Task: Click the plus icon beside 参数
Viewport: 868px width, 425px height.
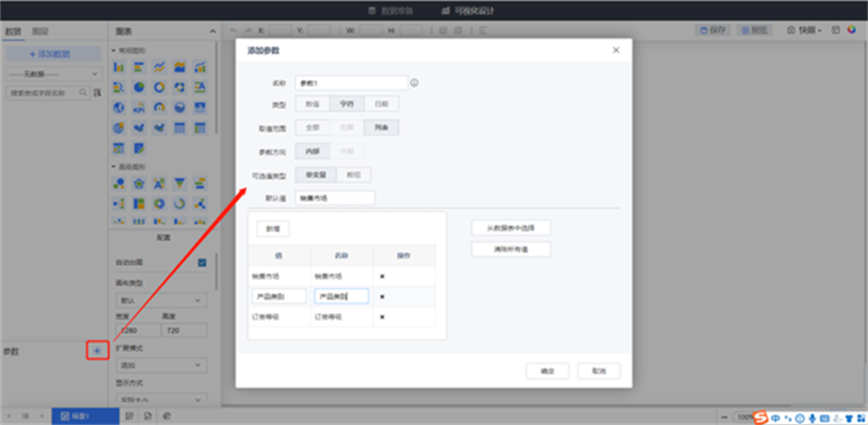Action: coord(95,351)
